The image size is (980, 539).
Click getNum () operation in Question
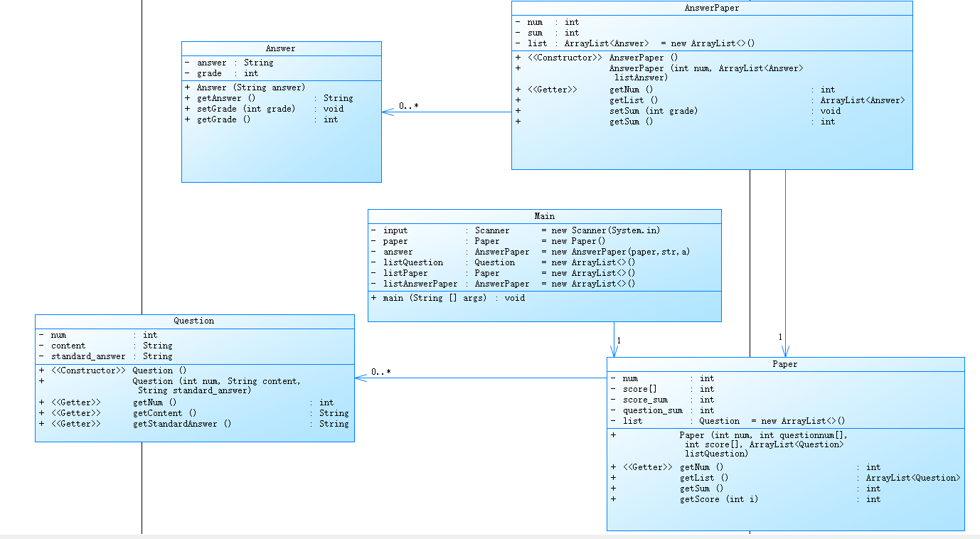pyautogui.click(x=186, y=402)
